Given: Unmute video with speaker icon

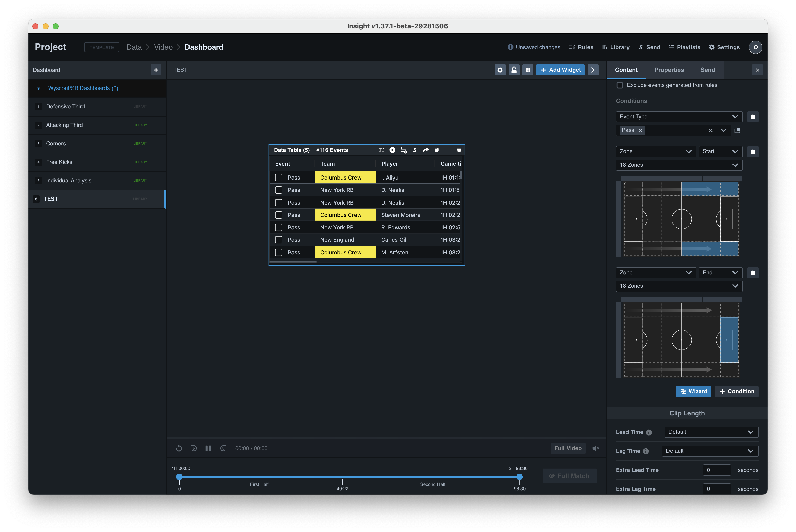Looking at the screenshot, I should point(595,448).
